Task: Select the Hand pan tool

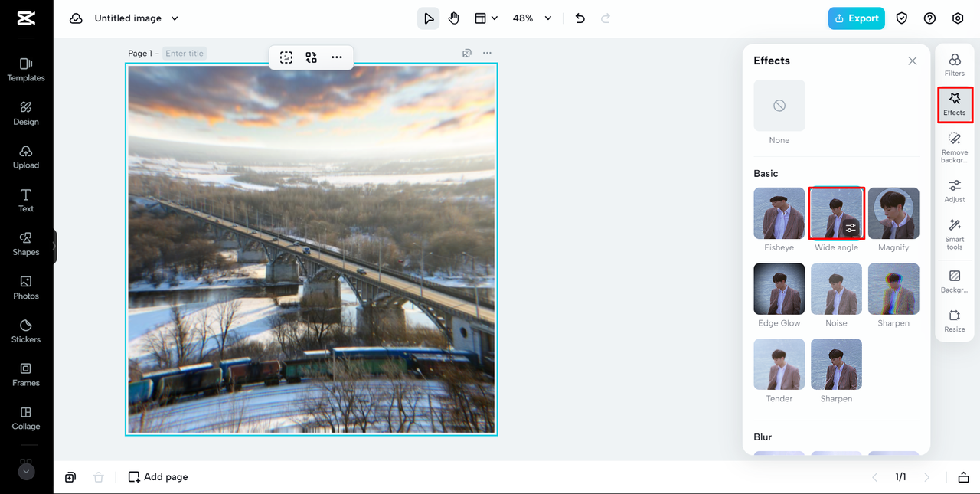Action: 454,18
